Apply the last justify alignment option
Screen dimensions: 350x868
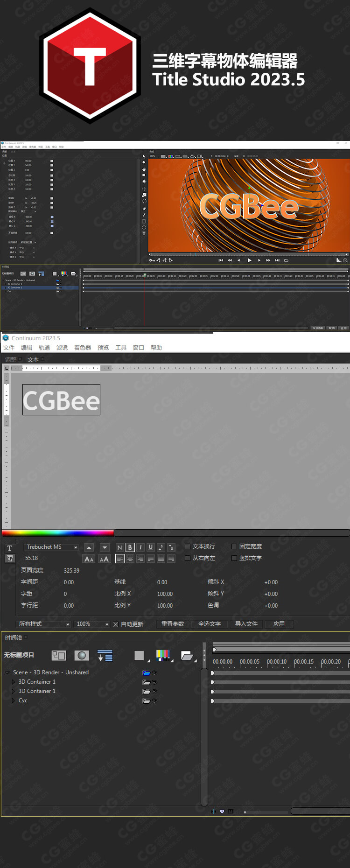point(171,558)
